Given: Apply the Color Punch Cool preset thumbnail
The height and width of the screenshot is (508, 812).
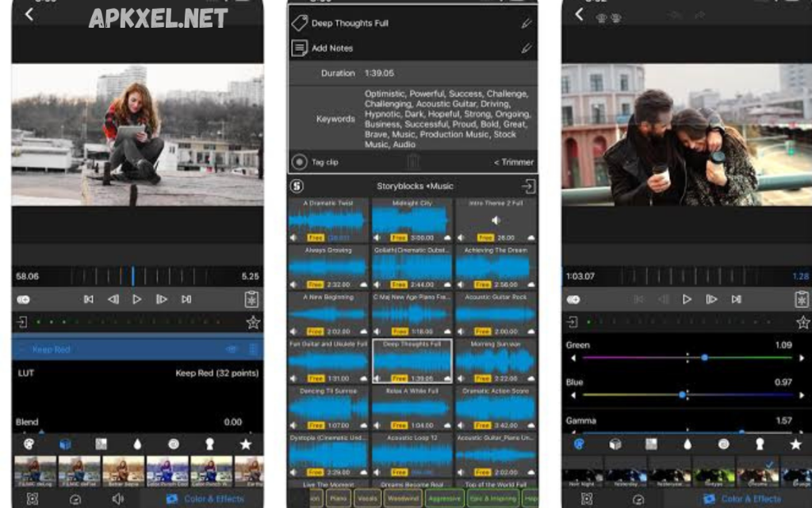Looking at the screenshot, I should [x=167, y=471].
